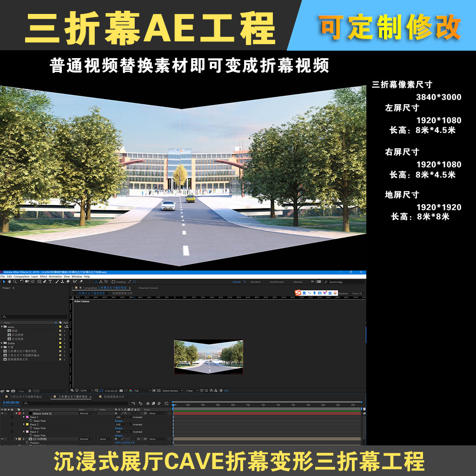Click the composition mini-flowchart icon in timeline
Screen dimensions: 476x476
click(x=133, y=403)
